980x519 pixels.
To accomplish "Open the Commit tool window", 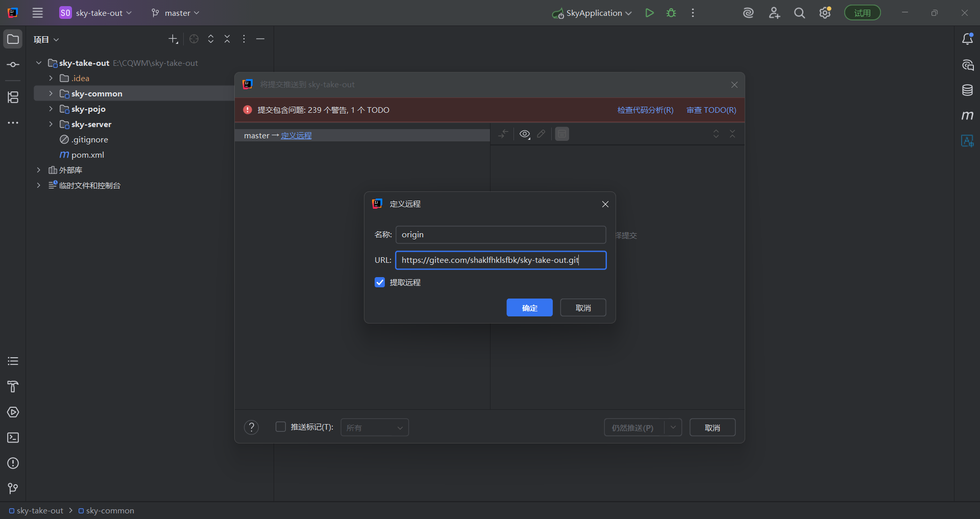I will (x=13, y=65).
